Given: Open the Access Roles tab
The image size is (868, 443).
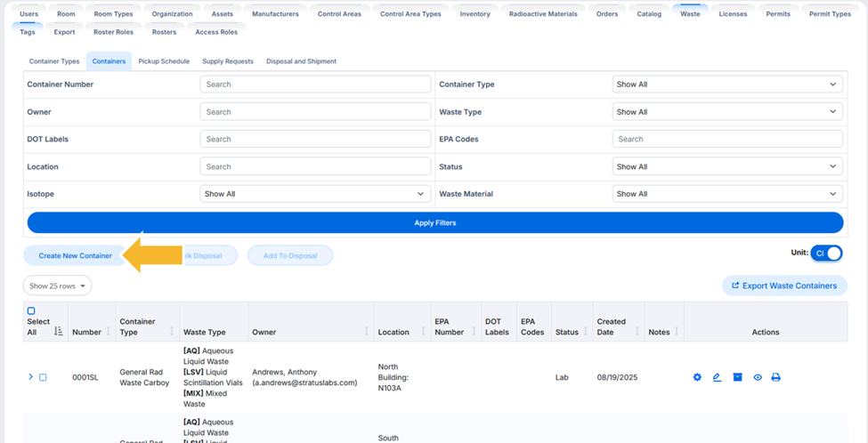Looking at the screenshot, I should pyautogui.click(x=216, y=32).
